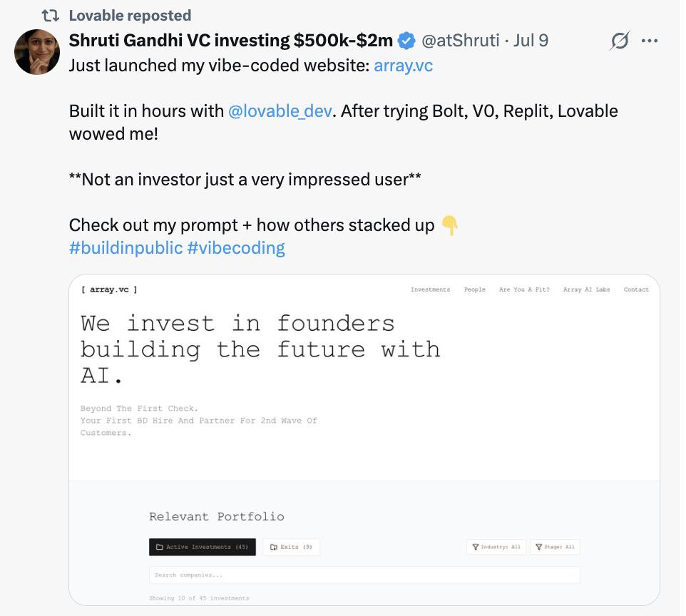686x616 pixels.
Task: Open the array.vc link in the tweet
Action: [x=403, y=66]
